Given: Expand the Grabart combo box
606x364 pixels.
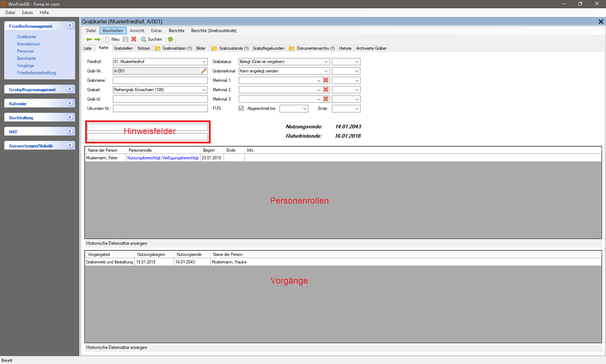Looking at the screenshot, I should point(204,90).
